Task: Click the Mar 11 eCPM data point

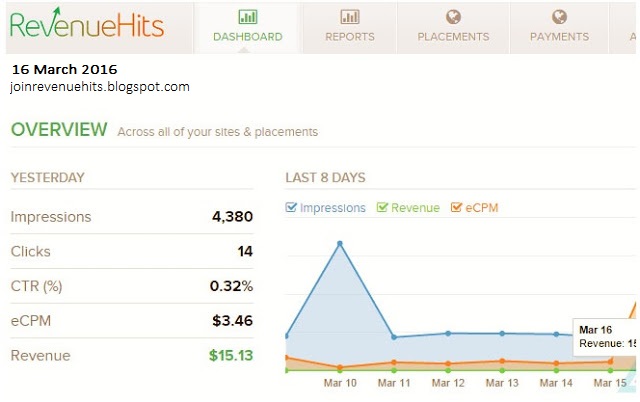Action: click(x=394, y=362)
